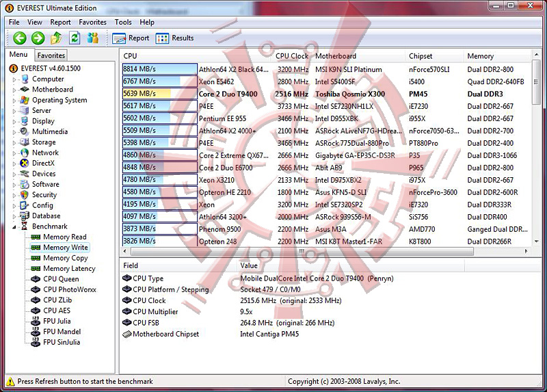This screenshot has height=392, width=547.
Task: Click the FPU Julia benchmark icon
Action: 36,321
